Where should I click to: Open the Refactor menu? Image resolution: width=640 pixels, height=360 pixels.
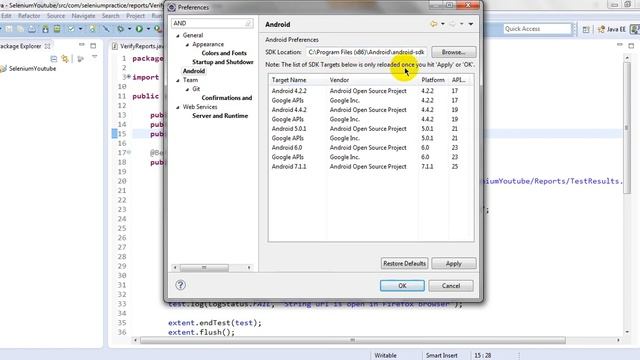pos(29,16)
